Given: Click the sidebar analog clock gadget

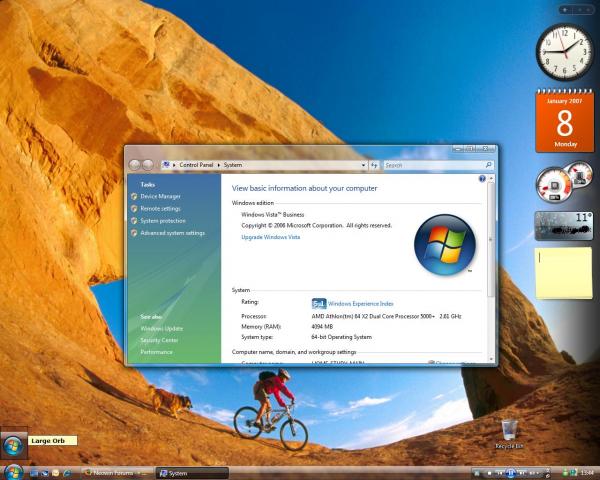Looking at the screenshot, I should pyautogui.click(x=564, y=52).
